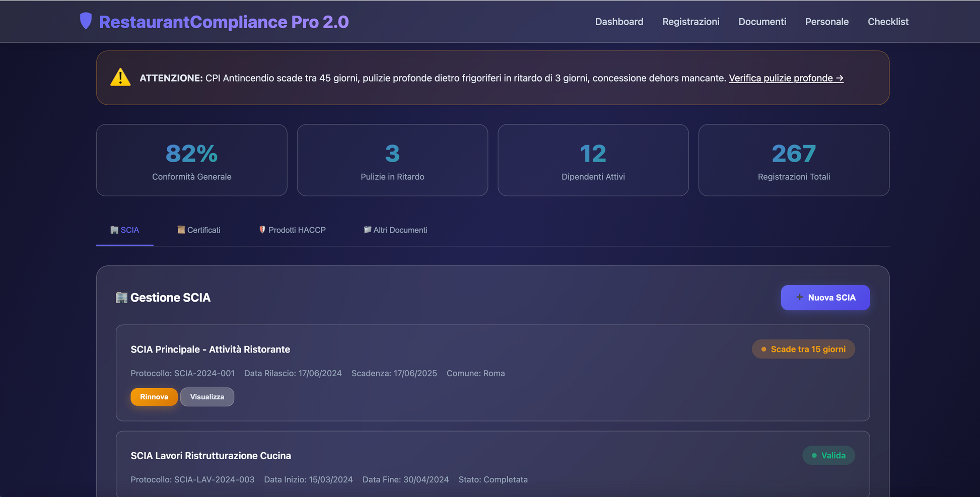Navigate to the Personale section
The height and width of the screenshot is (497, 980).
click(x=826, y=22)
